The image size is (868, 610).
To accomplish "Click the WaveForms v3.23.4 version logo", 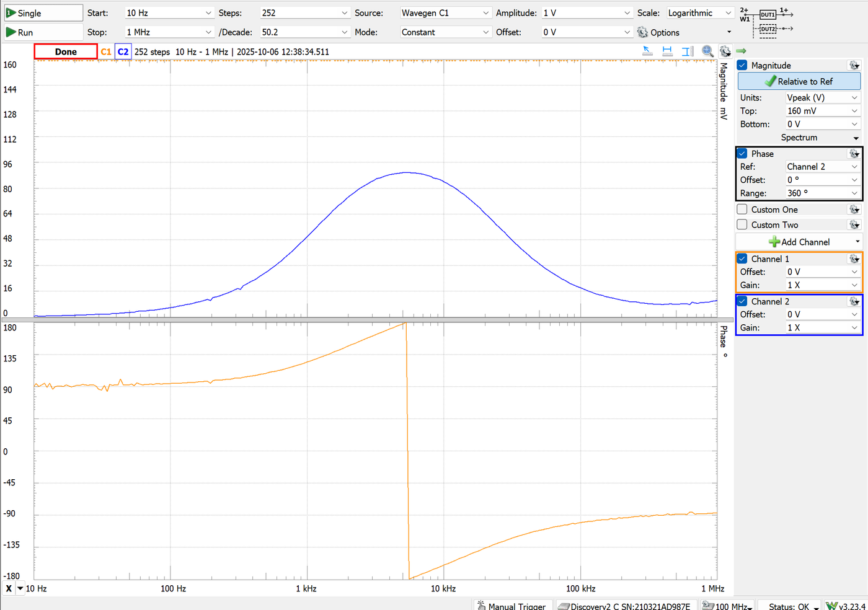I will click(x=846, y=605).
